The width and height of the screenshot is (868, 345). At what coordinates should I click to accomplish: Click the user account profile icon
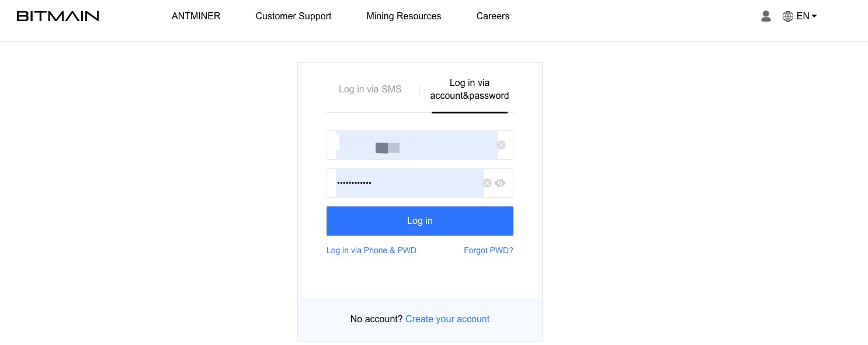point(766,16)
